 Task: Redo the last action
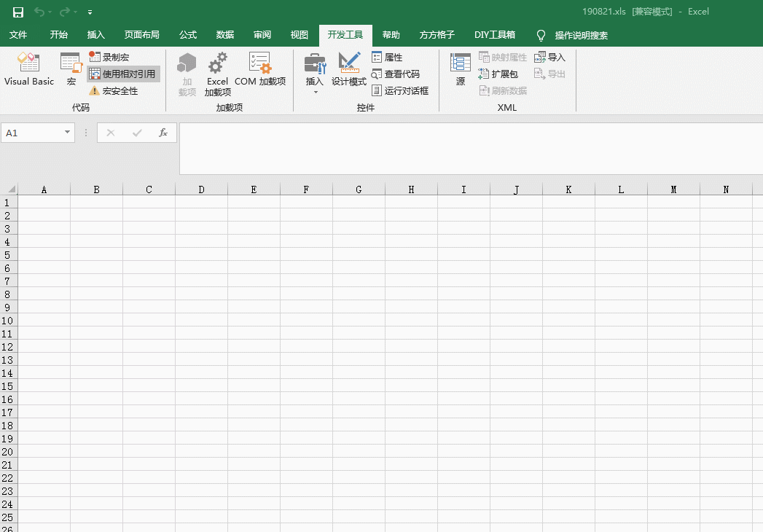(65, 12)
